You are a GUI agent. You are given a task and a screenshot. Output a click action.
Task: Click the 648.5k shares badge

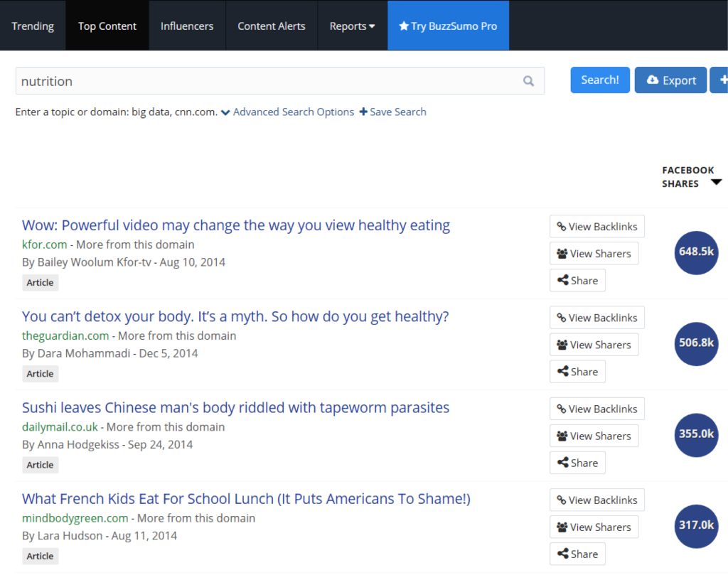(x=697, y=252)
